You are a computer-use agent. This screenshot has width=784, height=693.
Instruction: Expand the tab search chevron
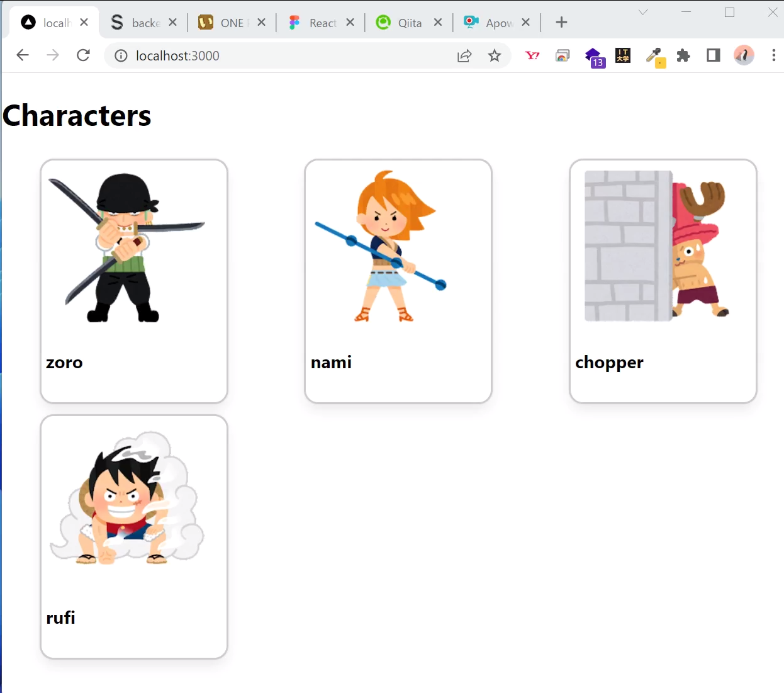tap(643, 12)
